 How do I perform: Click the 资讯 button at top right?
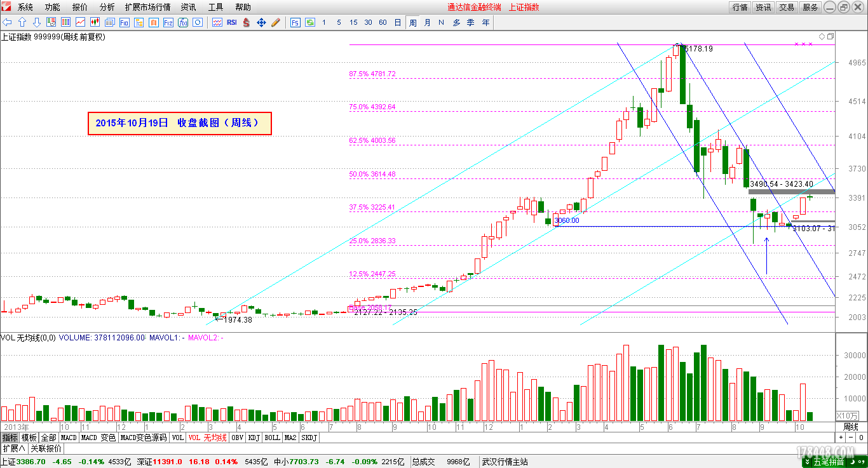pos(763,7)
